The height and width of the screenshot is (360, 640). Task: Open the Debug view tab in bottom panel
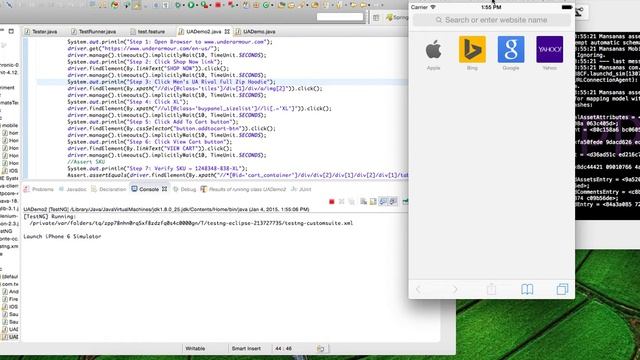tap(184, 189)
